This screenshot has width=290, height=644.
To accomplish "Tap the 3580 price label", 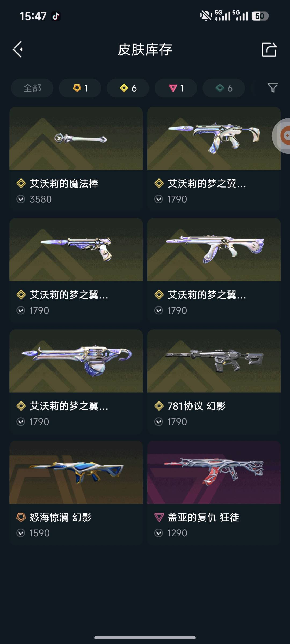I will pos(41,199).
